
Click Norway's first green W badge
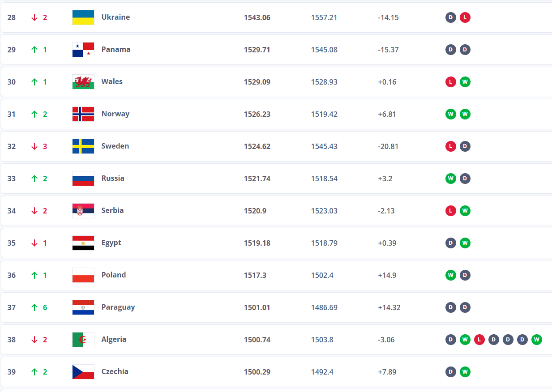450,114
